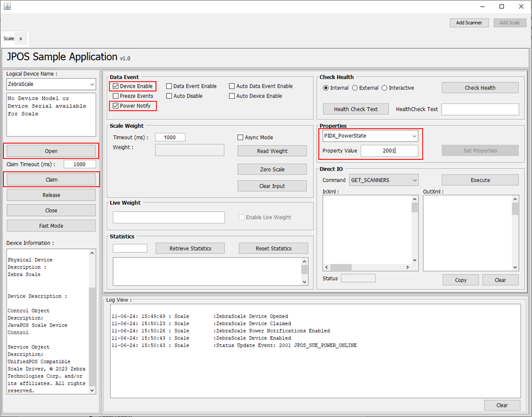Click the Reset Statistics button

273,248
